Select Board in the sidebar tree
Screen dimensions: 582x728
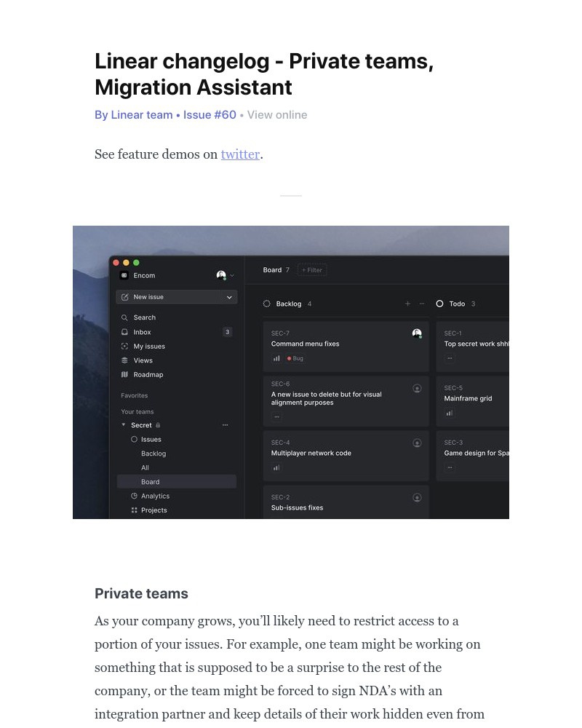176,482
